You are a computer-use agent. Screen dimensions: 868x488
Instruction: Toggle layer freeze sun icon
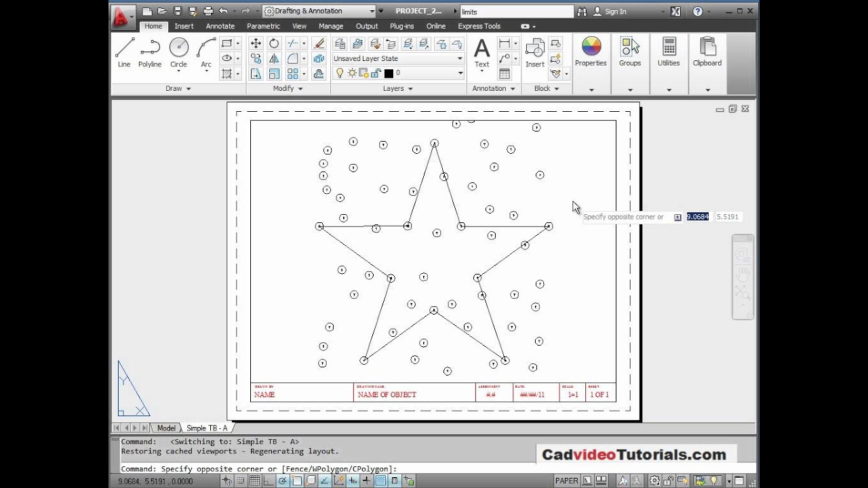tap(353, 73)
